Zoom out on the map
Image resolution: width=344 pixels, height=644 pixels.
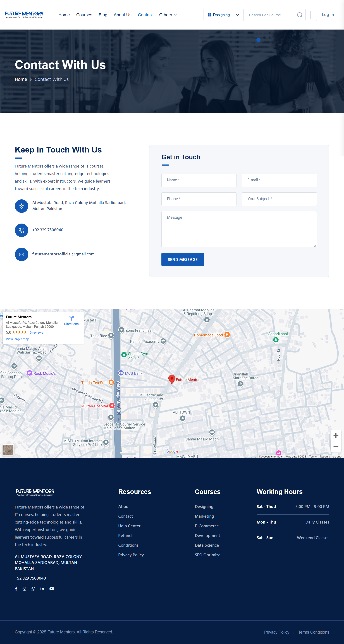336,447
